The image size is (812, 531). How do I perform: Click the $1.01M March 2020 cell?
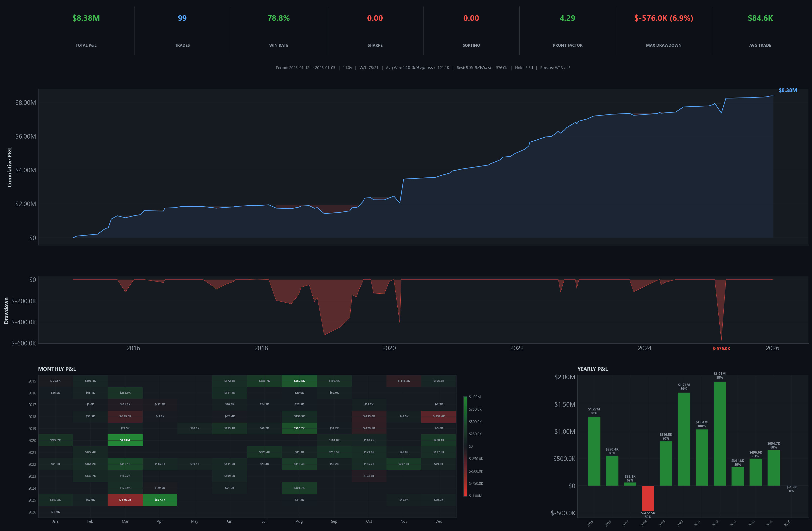[125, 440]
